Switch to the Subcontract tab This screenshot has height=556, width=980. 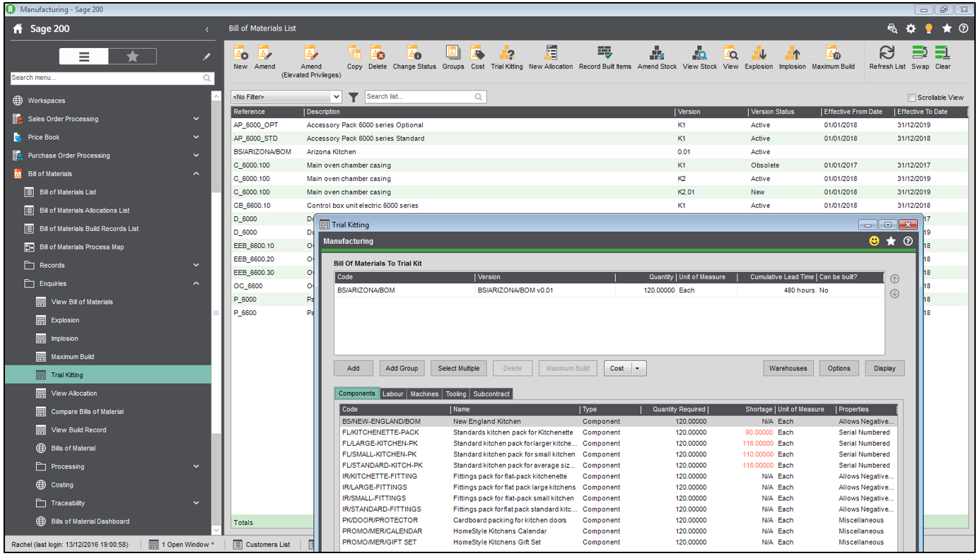491,394
